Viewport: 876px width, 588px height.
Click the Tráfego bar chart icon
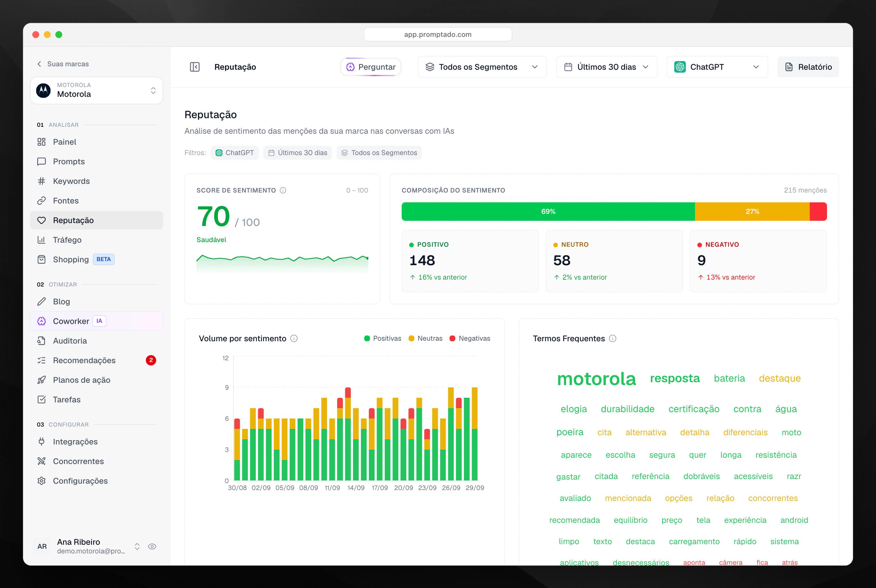(41, 240)
